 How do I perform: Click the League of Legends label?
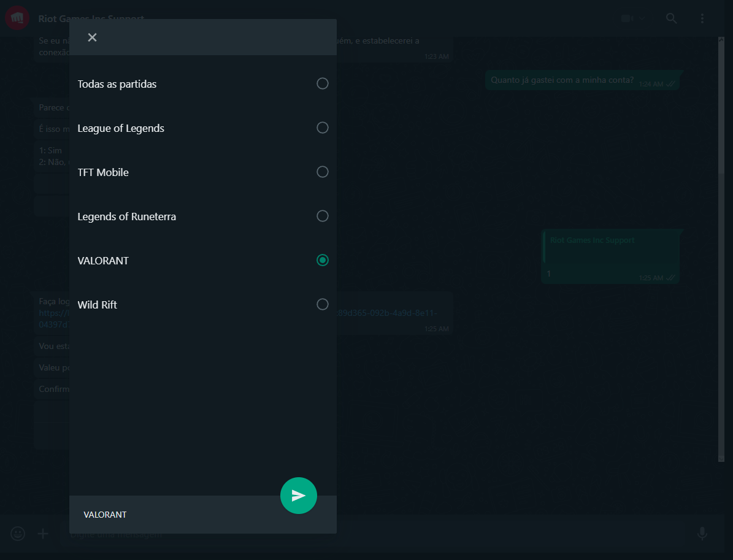121,128
